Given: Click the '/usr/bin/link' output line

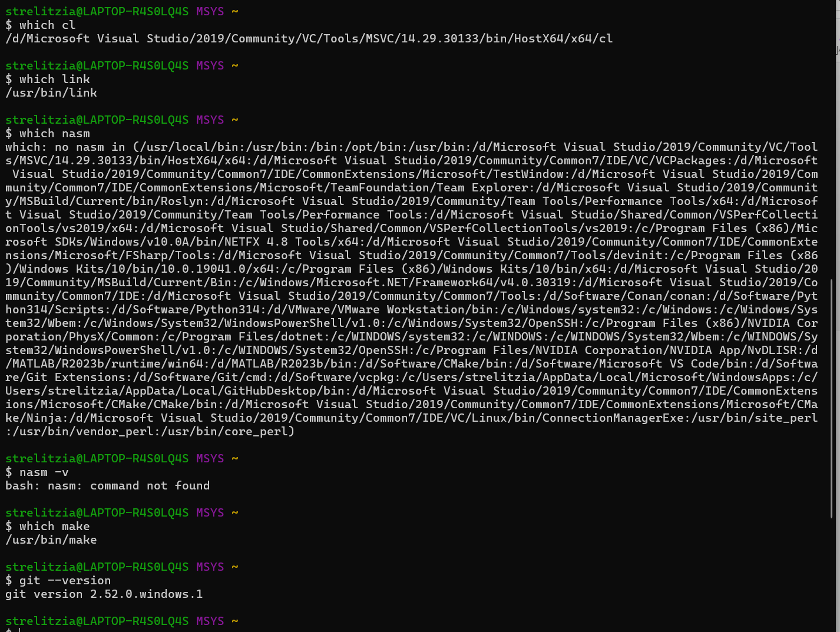Looking at the screenshot, I should [51, 92].
